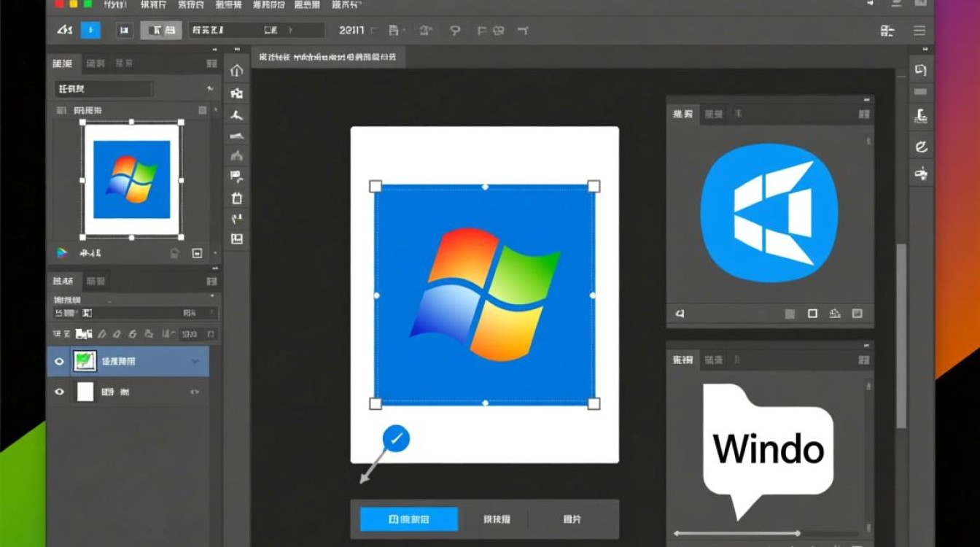The height and width of the screenshot is (547, 980).
Task: Toggle the highlighted gray button in the options bar
Action: pyautogui.click(x=160, y=30)
